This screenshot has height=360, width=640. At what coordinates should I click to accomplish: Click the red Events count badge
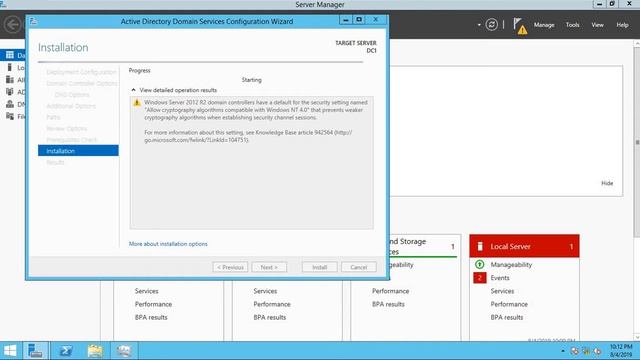coord(480,278)
